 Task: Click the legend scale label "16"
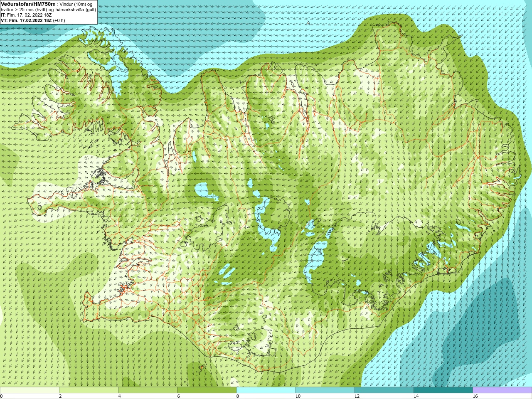tap(475, 396)
